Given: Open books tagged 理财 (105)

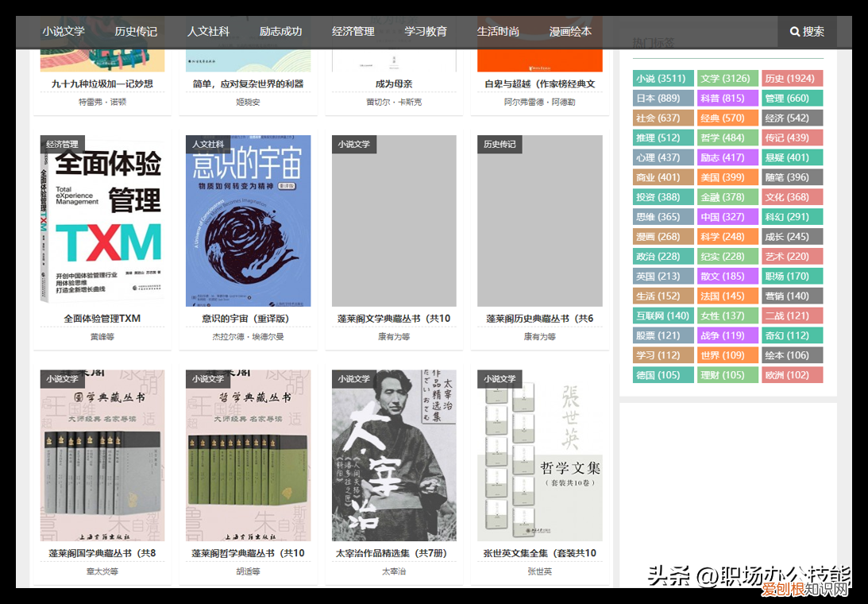Looking at the screenshot, I should 727,374.
